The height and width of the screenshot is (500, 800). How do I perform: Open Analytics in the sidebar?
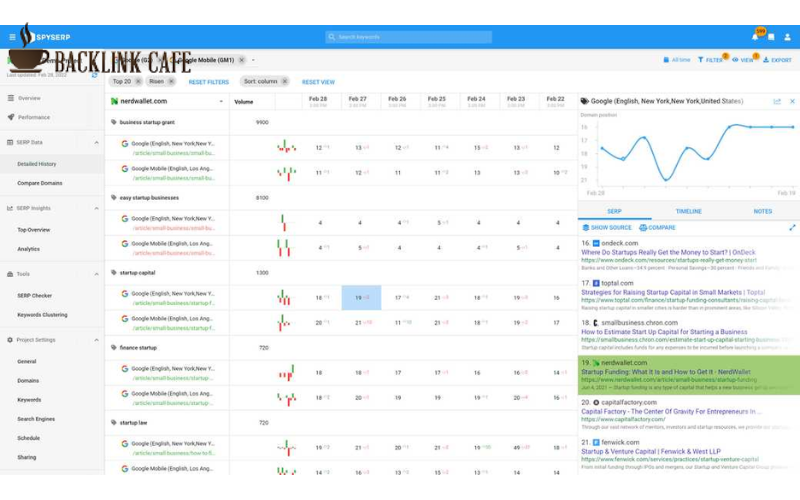[x=29, y=249]
